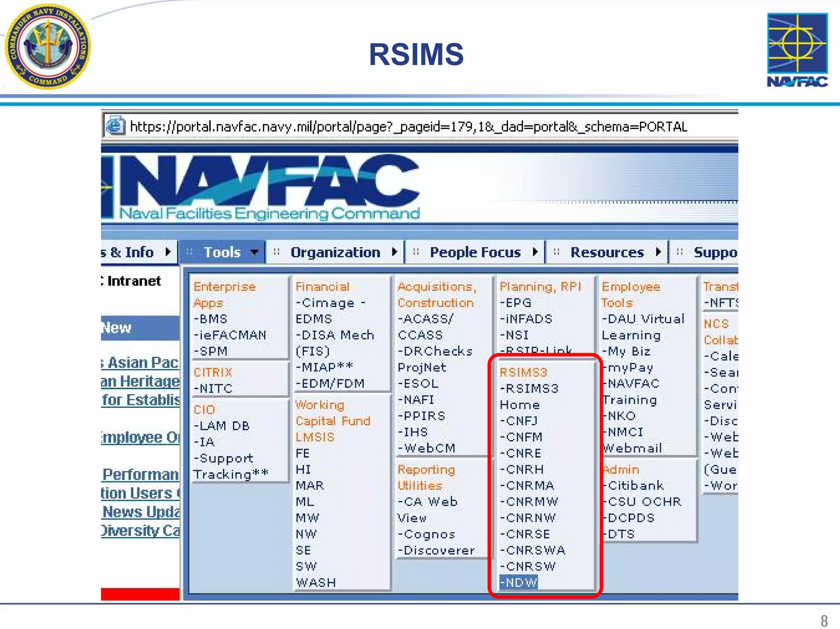The image size is (840, 629).
Task: Select -Citibank under Admin
Action: point(633,485)
